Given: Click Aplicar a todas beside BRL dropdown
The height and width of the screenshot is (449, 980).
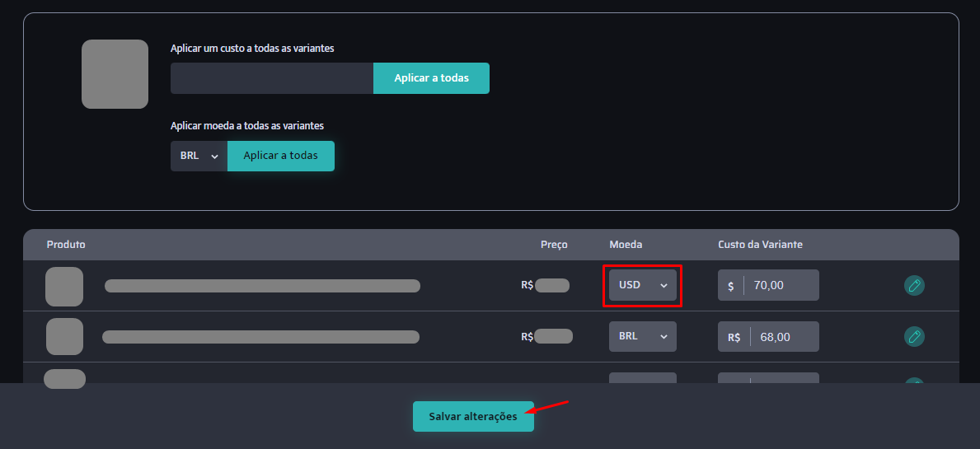Looking at the screenshot, I should point(280,156).
